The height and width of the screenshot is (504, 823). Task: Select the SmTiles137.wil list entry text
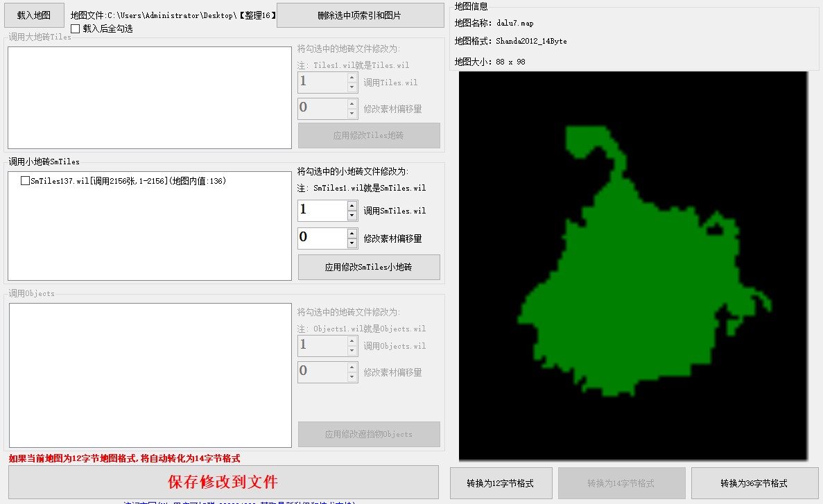click(x=128, y=181)
